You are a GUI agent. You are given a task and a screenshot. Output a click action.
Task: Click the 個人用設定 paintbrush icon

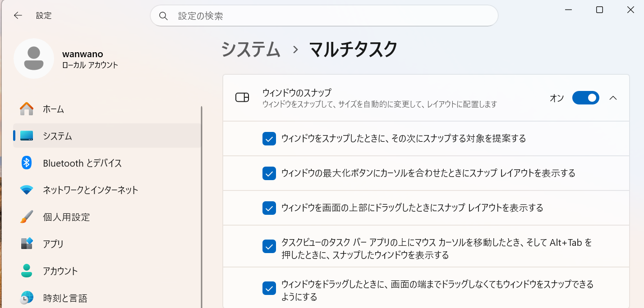coord(27,217)
